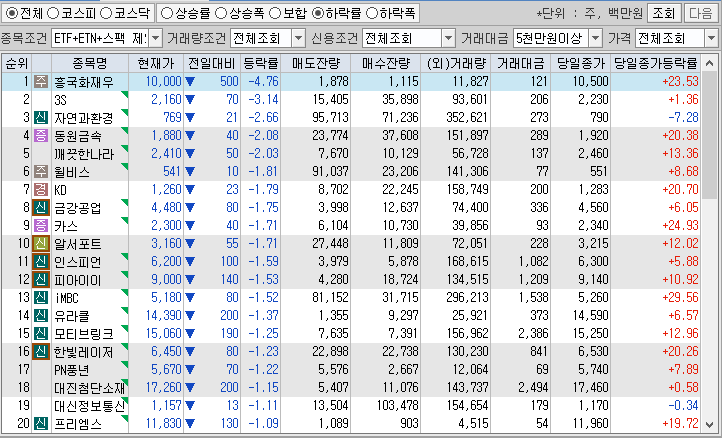The height and width of the screenshot is (438, 722).
Task: Click the 신 badge next to 금강공업
Action: (41, 208)
